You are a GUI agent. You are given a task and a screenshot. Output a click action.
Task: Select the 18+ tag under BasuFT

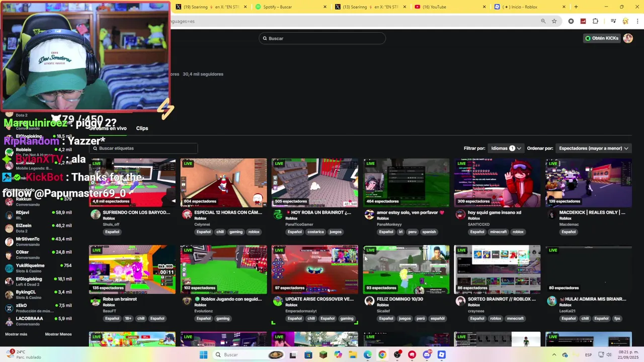click(128, 318)
